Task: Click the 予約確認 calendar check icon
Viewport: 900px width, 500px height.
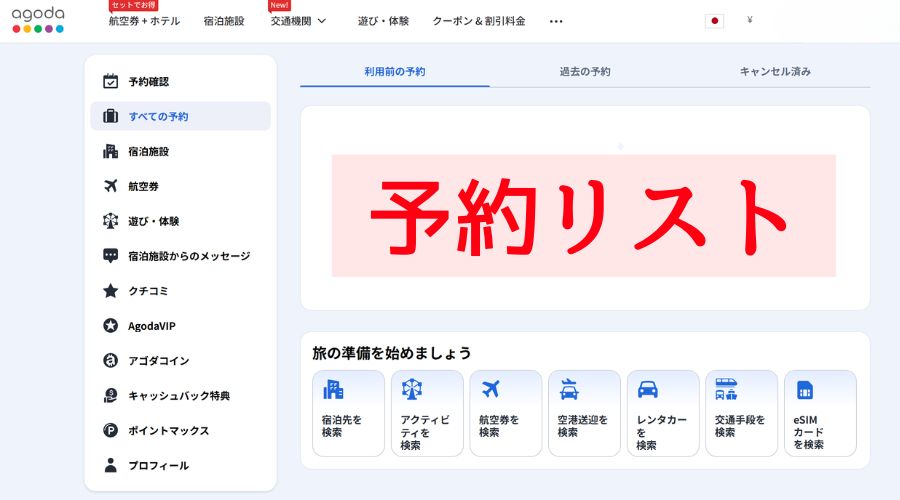Action: [x=110, y=82]
